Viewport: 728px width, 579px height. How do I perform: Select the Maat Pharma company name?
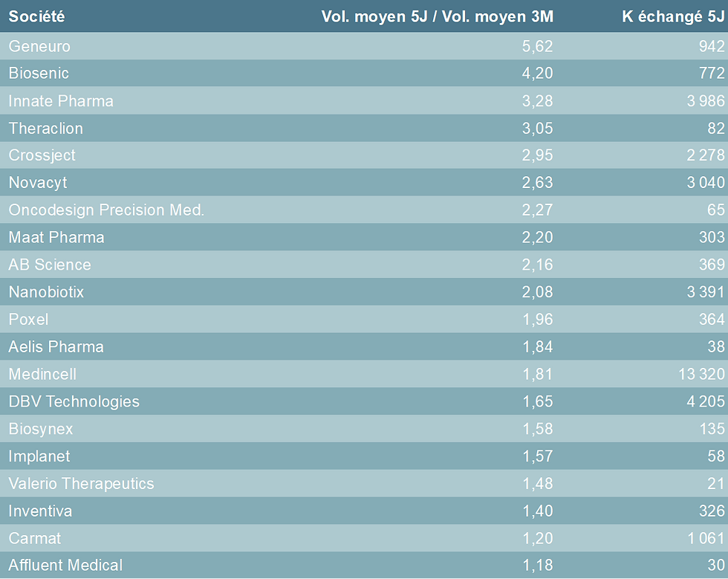56,237
